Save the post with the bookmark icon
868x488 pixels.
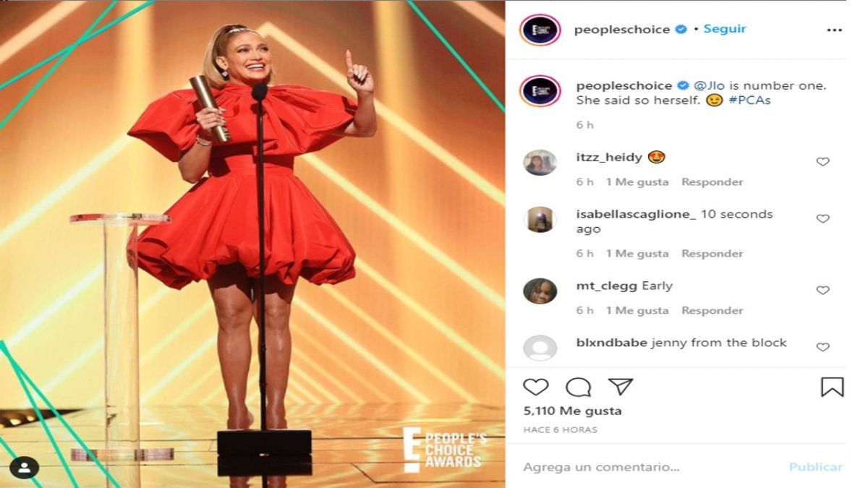[833, 387]
